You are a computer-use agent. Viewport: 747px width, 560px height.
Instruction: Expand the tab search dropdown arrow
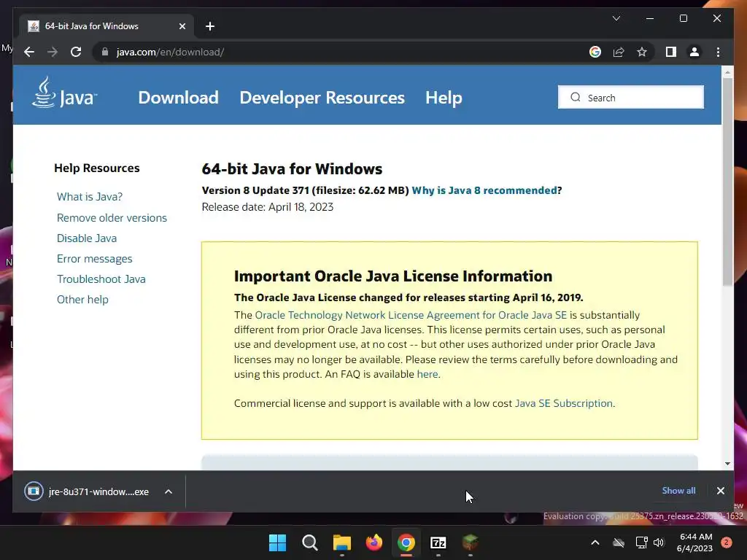(616, 18)
